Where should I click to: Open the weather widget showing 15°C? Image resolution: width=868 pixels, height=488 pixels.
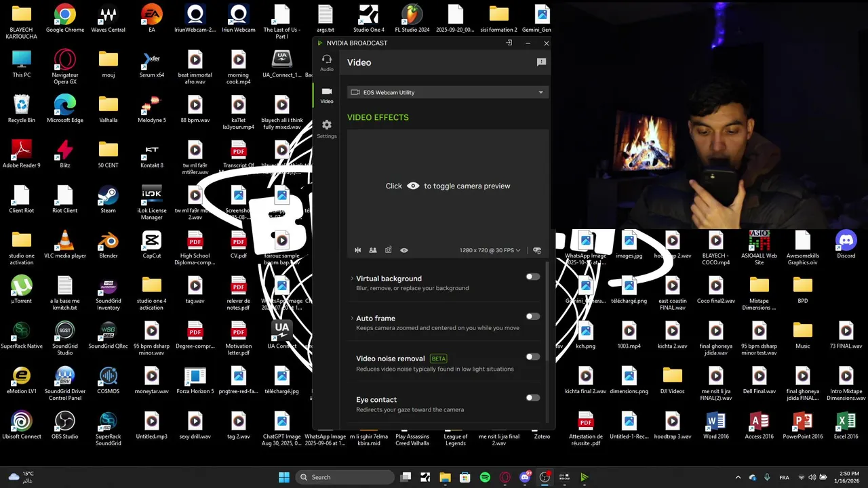point(20,477)
